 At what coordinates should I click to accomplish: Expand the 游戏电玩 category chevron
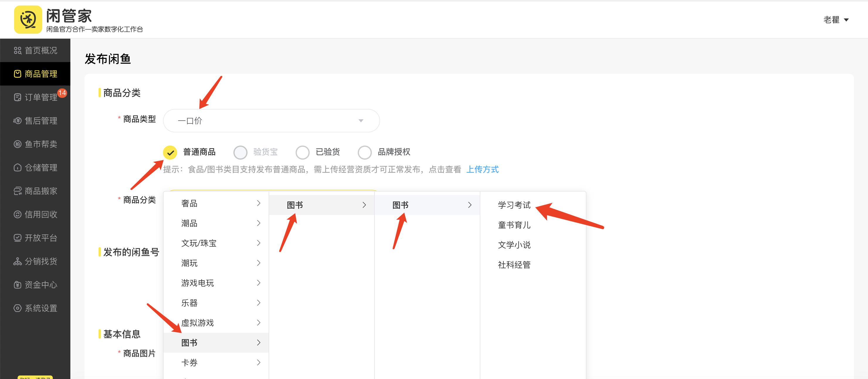(258, 283)
